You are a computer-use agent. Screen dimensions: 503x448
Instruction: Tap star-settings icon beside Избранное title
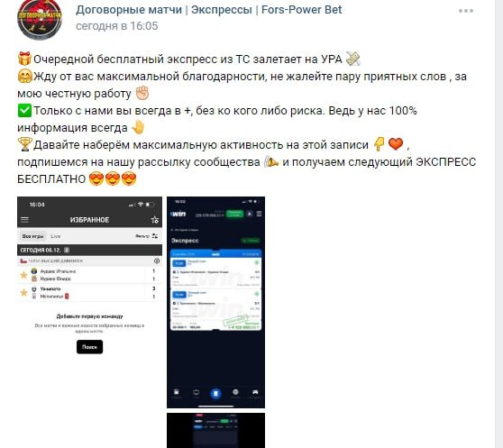click(x=155, y=220)
